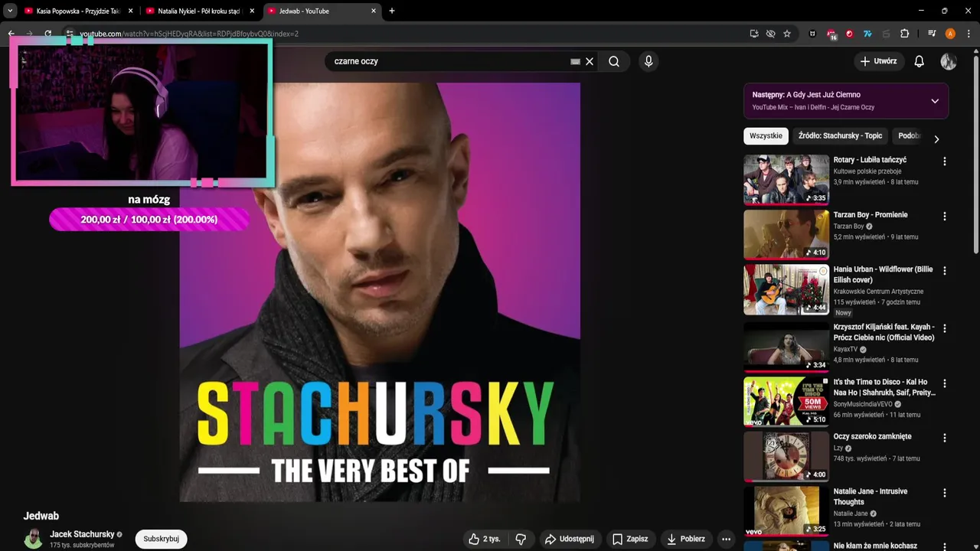View site information icon in address bar
The width and height of the screenshot is (980, 551).
69,34
